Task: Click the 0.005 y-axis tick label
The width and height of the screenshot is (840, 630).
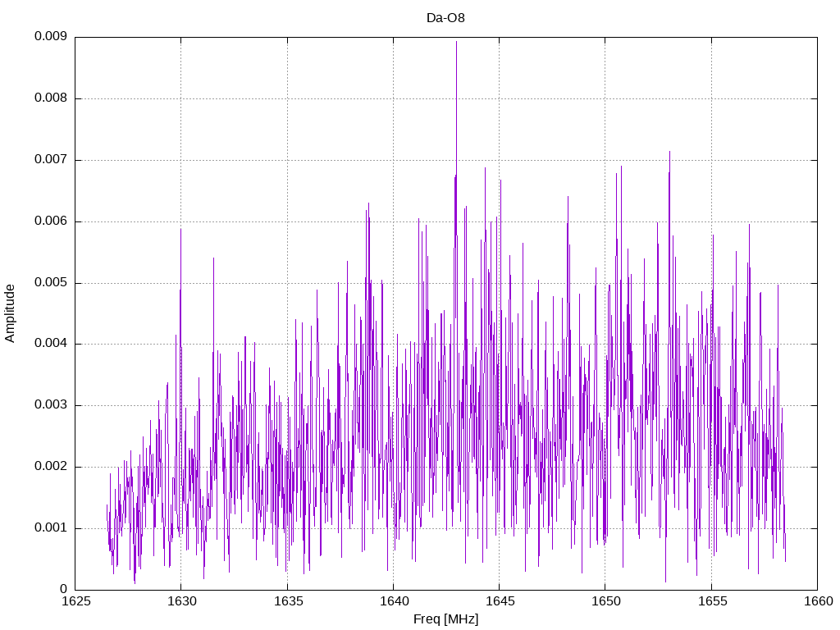Action: coord(51,283)
